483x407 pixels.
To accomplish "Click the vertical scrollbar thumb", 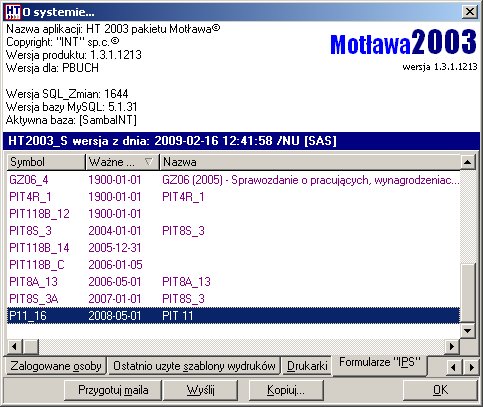I will click(467, 293).
